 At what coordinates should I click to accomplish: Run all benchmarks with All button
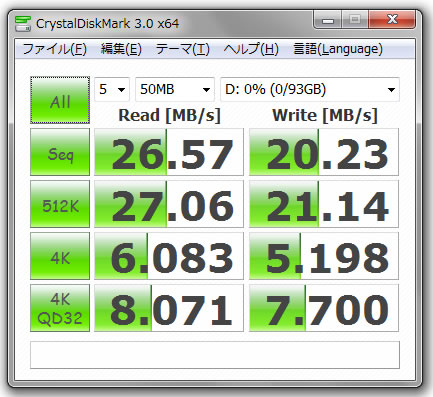pyautogui.click(x=60, y=100)
